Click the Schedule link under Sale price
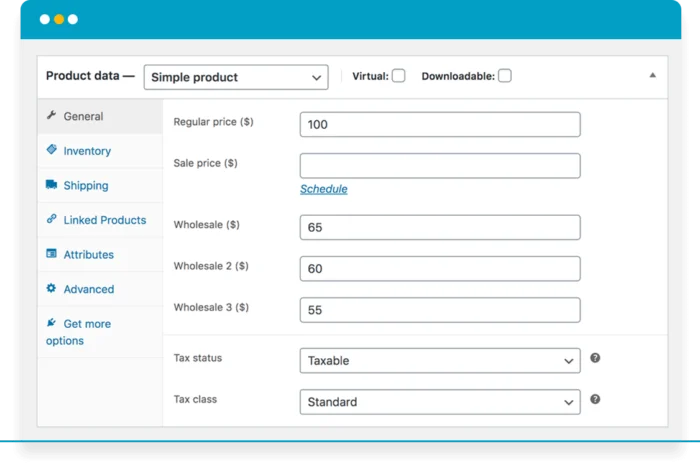Image resolution: width=700 pixels, height=464 pixels. click(x=323, y=189)
